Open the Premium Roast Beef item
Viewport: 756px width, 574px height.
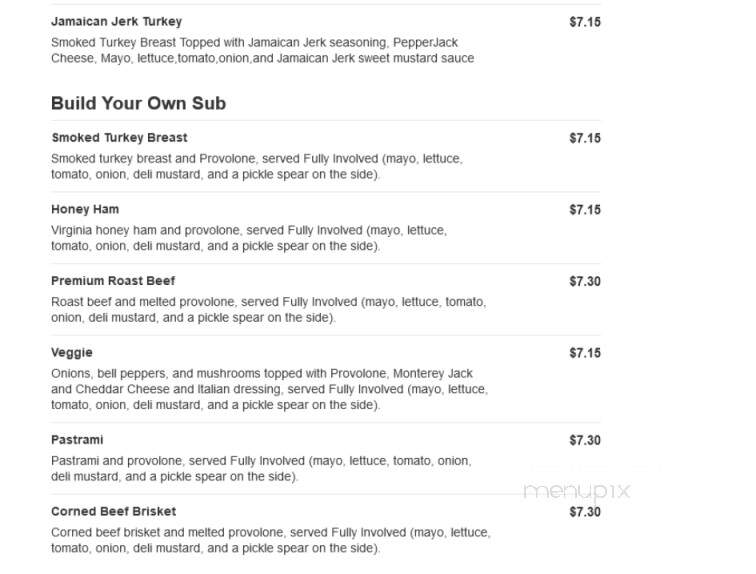(113, 281)
